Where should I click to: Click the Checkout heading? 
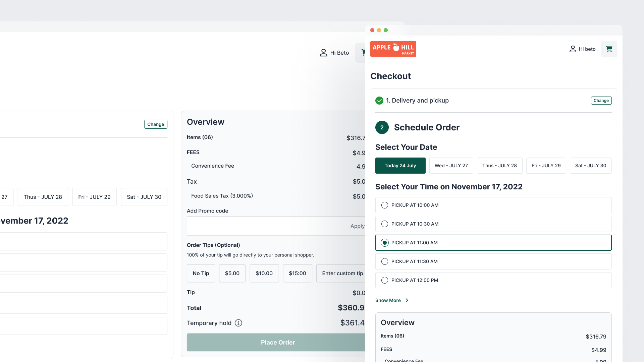(x=390, y=76)
